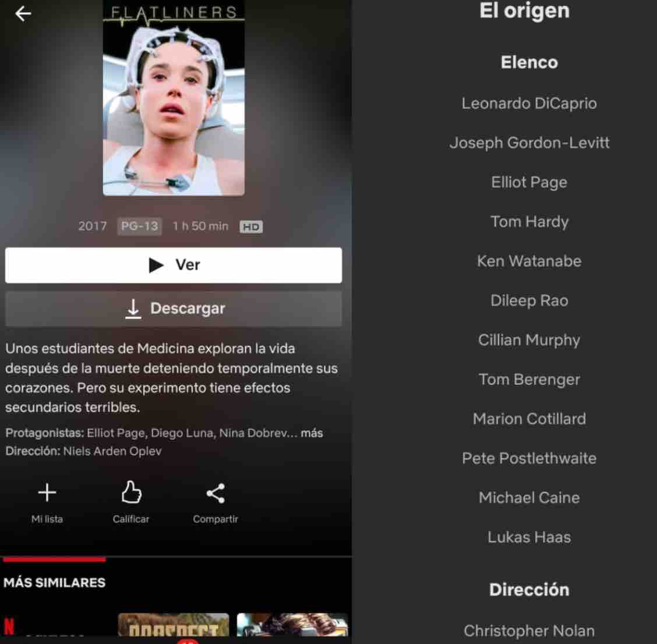Select director Christopher Nolan
Image resolution: width=657 pixels, height=644 pixels.
pos(529,631)
